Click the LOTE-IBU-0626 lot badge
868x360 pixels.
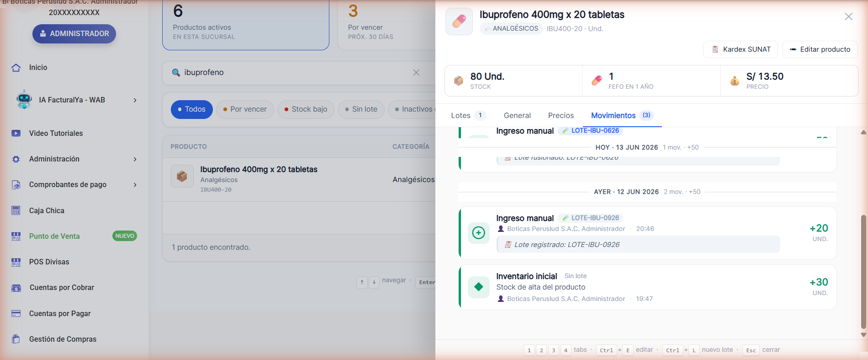[x=590, y=131]
